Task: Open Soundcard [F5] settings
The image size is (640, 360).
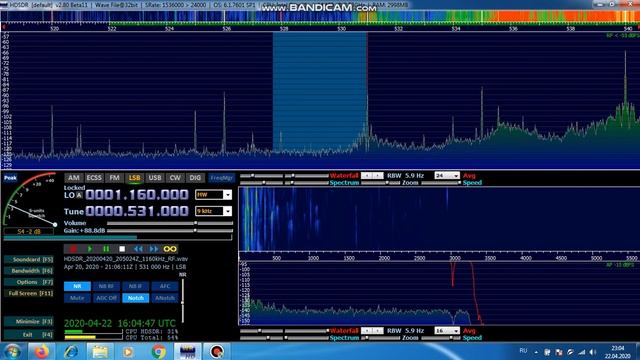Action: pyautogui.click(x=29, y=260)
